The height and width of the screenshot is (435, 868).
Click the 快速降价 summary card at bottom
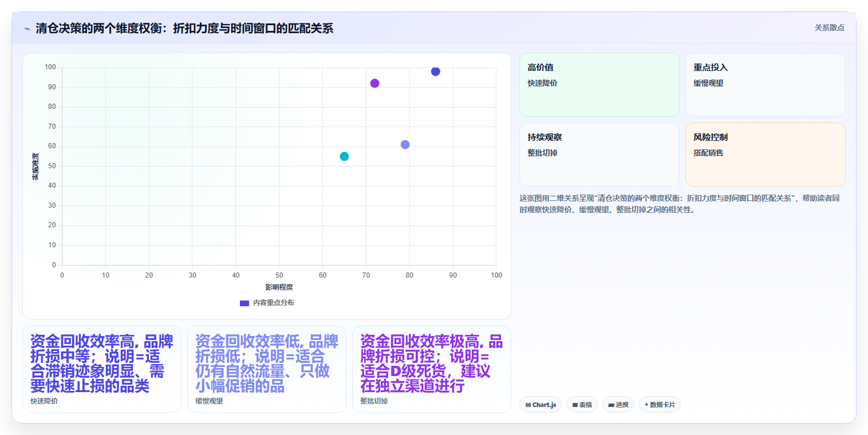(102, 369)
